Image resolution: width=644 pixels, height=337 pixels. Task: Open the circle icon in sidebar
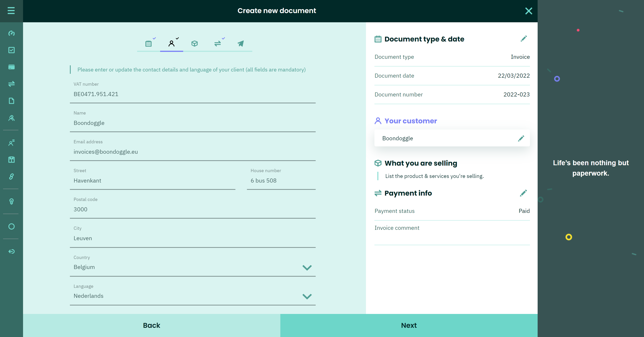(x=12, y=226)
